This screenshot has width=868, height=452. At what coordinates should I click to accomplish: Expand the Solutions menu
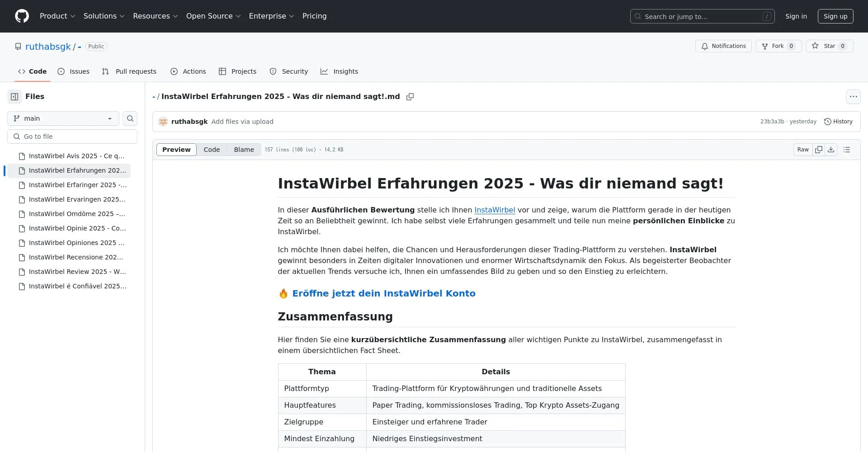point(104,16)
